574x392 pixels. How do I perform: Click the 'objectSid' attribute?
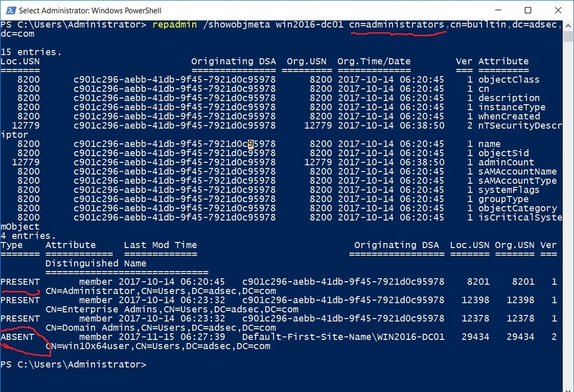coord(503,153)
